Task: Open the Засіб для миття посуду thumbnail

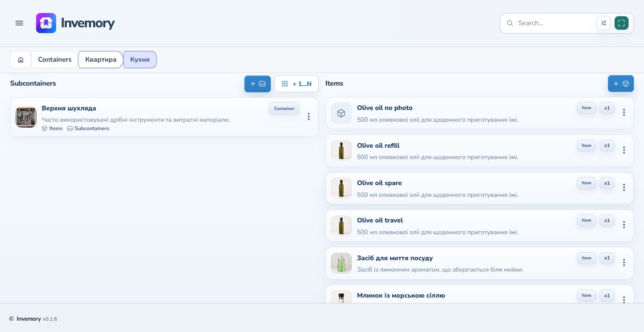Action: coord(341,263)
